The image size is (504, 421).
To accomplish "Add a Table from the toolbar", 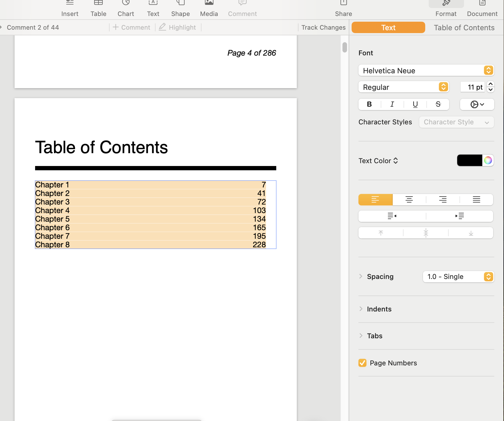I will point(98,9).
